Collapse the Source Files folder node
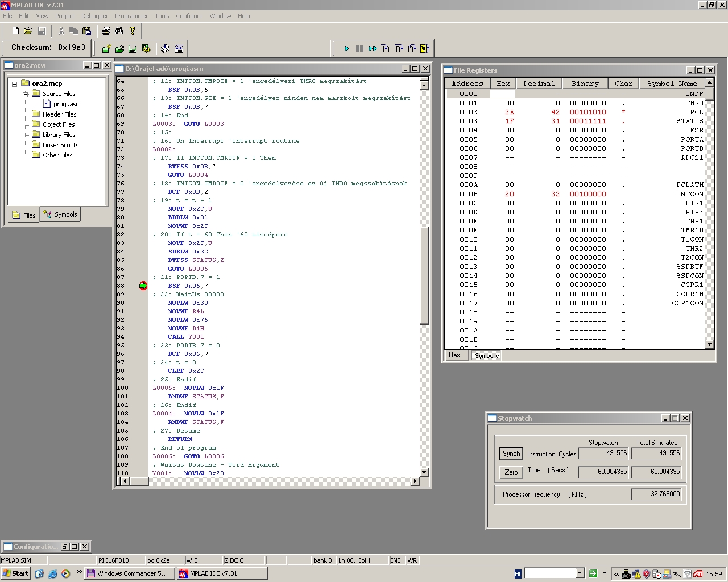728x582 pixels. click(26, 94)
